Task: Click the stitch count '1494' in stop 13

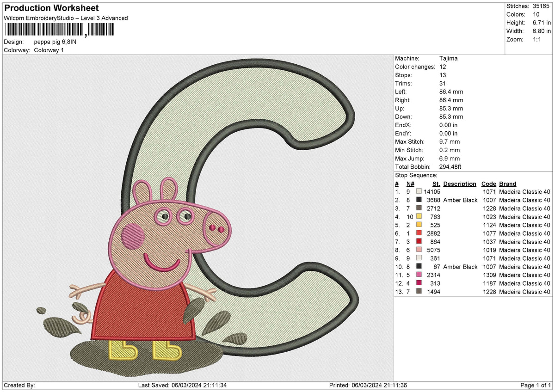Action: (x=434, y=291)
